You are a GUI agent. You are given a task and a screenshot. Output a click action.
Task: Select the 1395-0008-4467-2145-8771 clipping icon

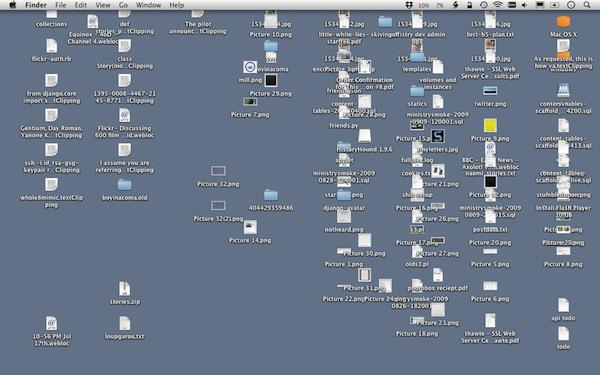pos(124,80)
